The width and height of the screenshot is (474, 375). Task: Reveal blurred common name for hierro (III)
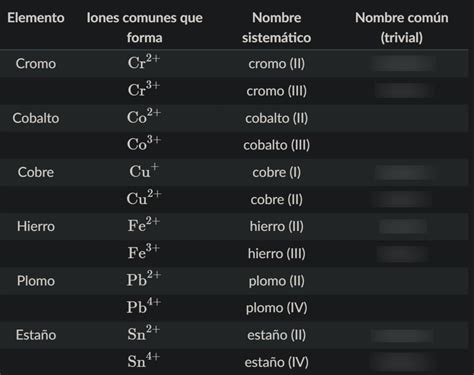click(403, 254)
